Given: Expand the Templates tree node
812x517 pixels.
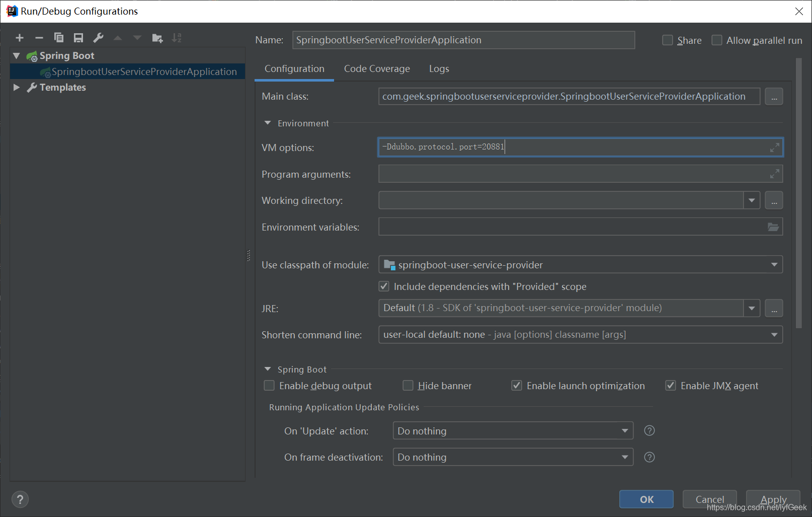Looking at the screenshot, I should point(17,87).
